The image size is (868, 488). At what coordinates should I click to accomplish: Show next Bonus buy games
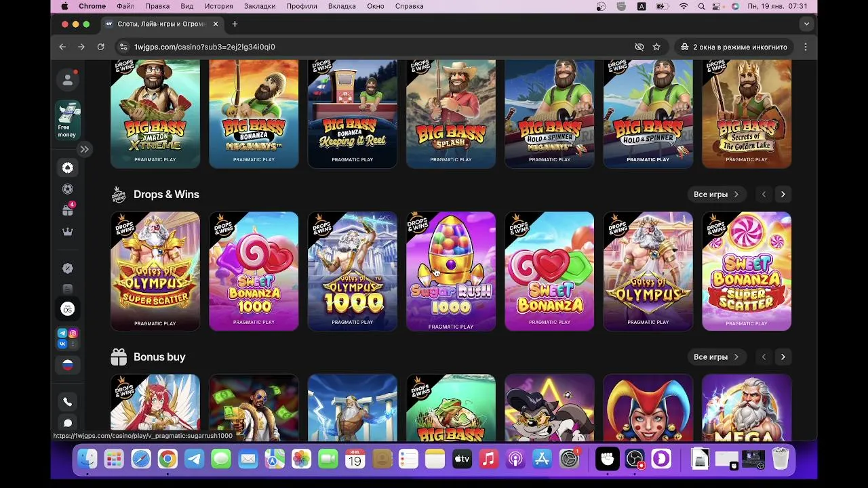click(x=783, y=357)
